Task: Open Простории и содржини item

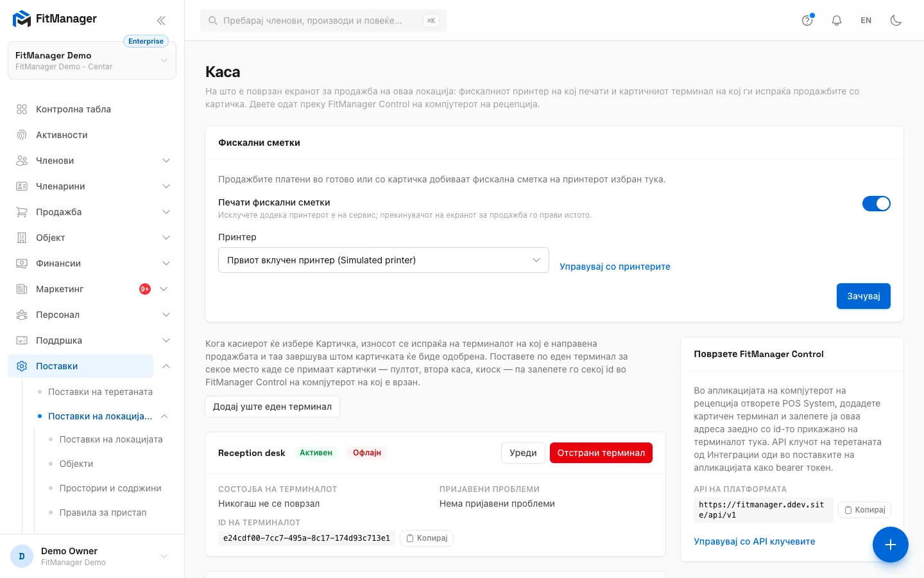Action: pos(110,488)
